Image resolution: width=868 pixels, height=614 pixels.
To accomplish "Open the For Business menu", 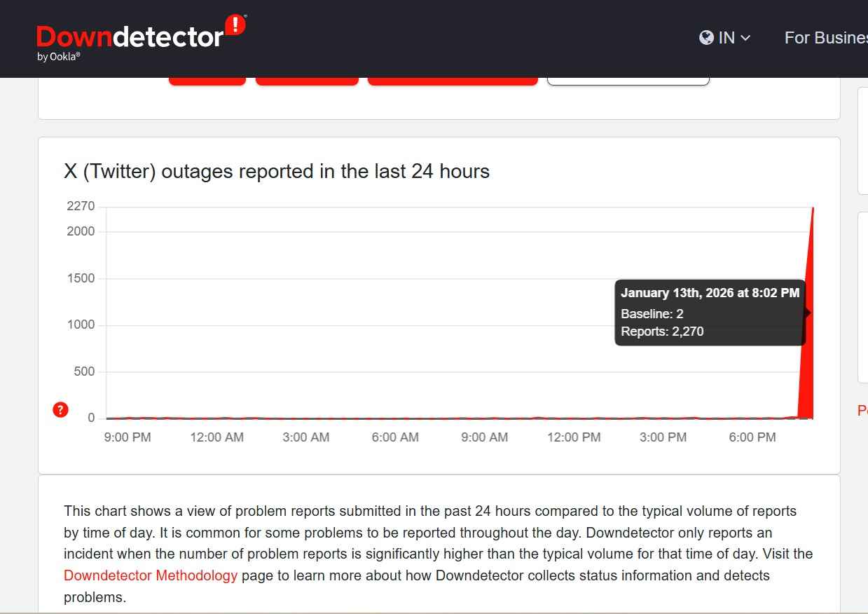I will (825, 38).
